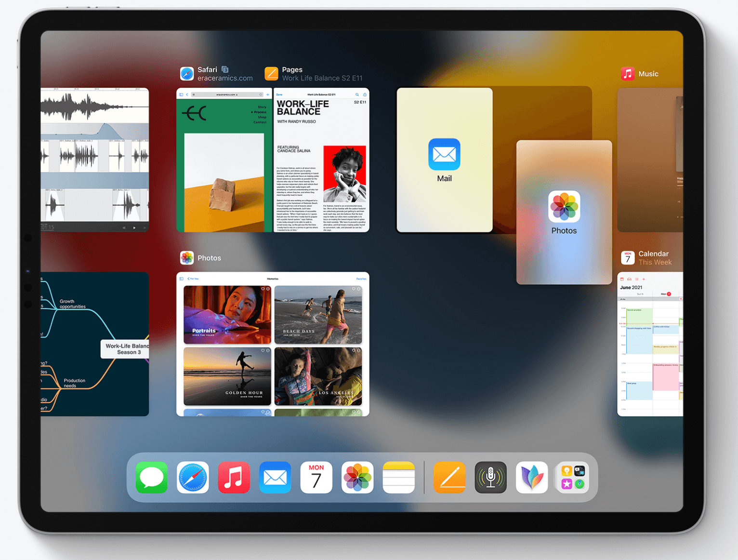Launch Pages from the dock

pyautogui.click(x=449, y=477)
